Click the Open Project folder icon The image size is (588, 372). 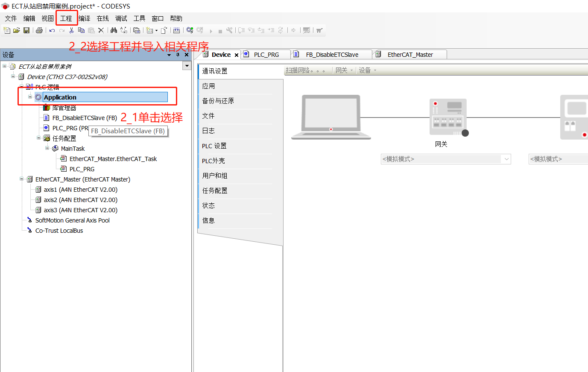[x=16, y=30]
